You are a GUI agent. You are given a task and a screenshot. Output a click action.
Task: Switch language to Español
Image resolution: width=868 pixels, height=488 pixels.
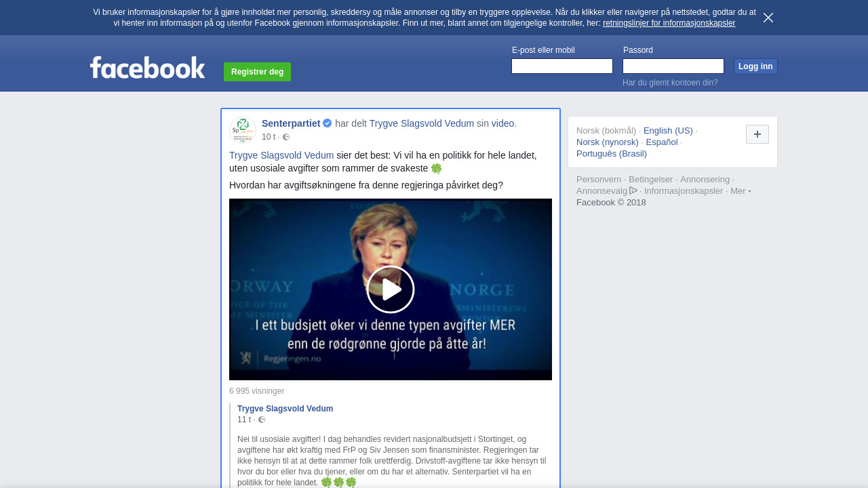662,142
